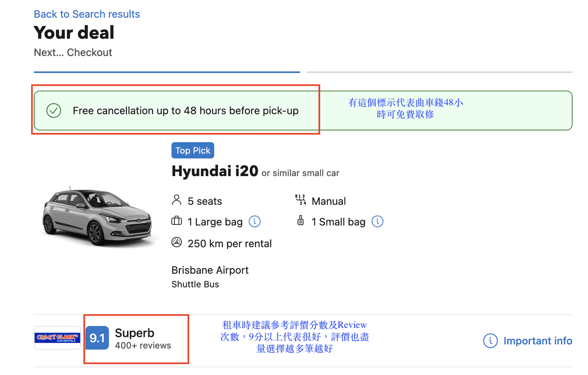This screenshot has width=588, height=375.
Task: Go back via Back to Search results link
Action: click(87, 14)
